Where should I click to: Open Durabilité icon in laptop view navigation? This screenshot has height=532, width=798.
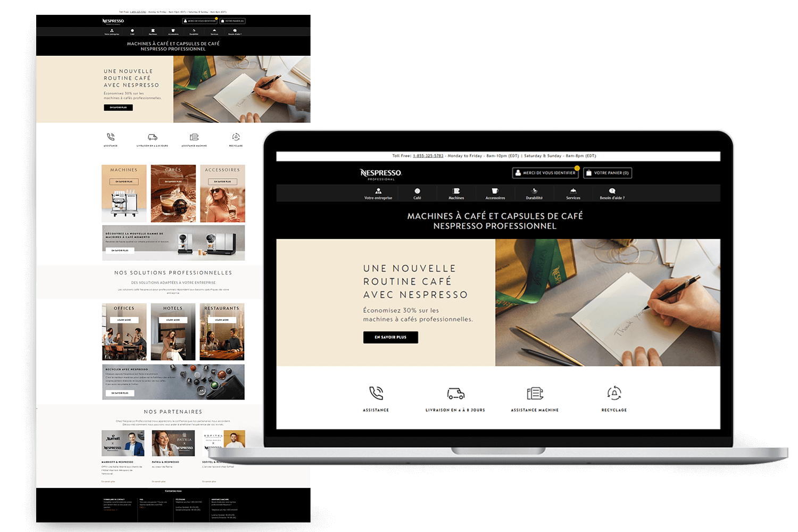[534, 190]
